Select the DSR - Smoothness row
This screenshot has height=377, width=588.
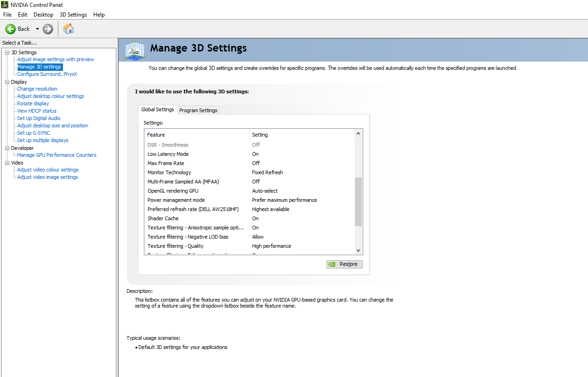tap(250, 145)
